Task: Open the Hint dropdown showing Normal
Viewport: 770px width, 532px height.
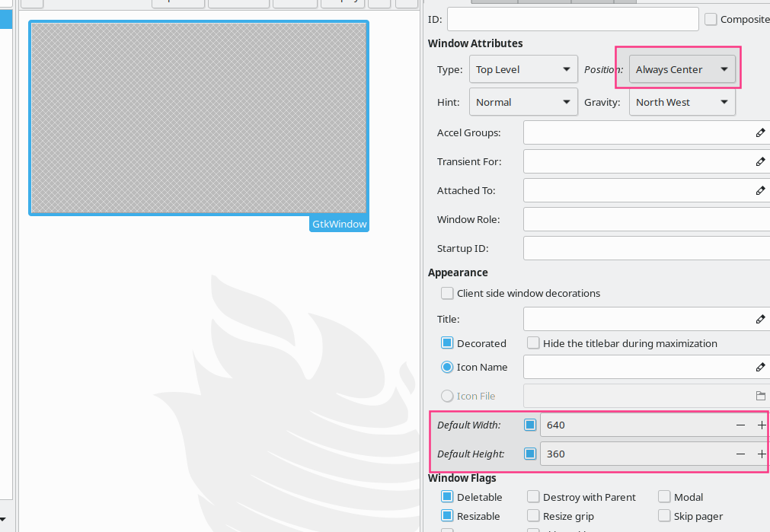Action: [522, 102]
